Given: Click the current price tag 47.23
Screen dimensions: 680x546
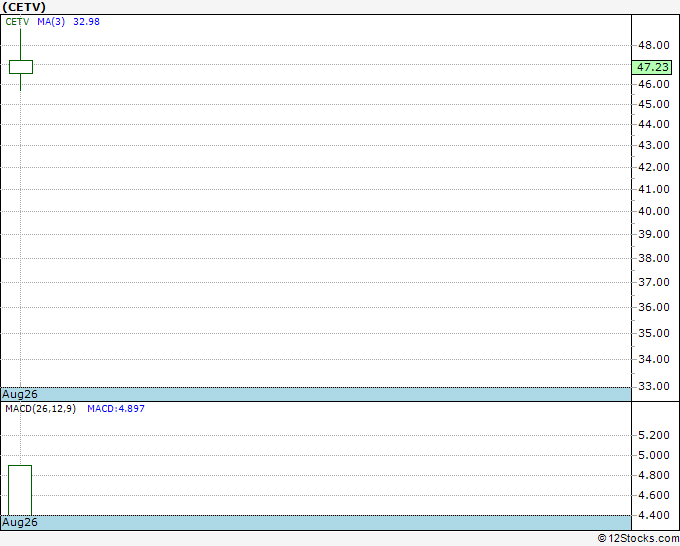Looking at the screenshot, I should 652,67.
